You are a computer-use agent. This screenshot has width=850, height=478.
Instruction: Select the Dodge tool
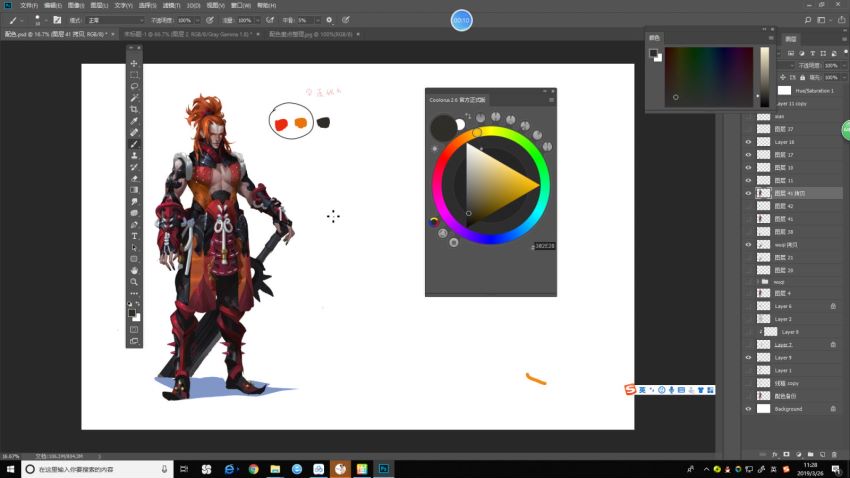point(134,213)
